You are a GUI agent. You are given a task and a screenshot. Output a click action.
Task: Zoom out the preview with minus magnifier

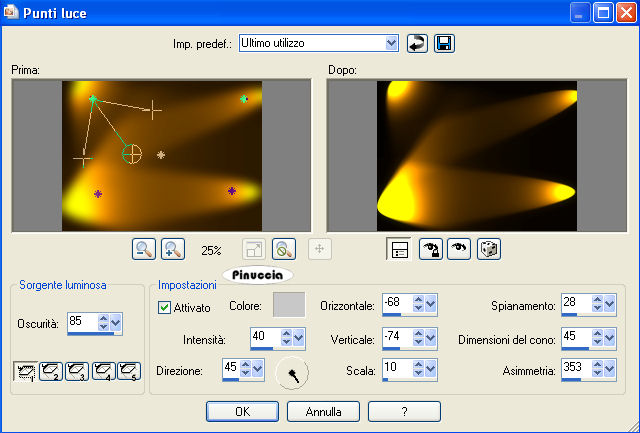coord(144,249)
